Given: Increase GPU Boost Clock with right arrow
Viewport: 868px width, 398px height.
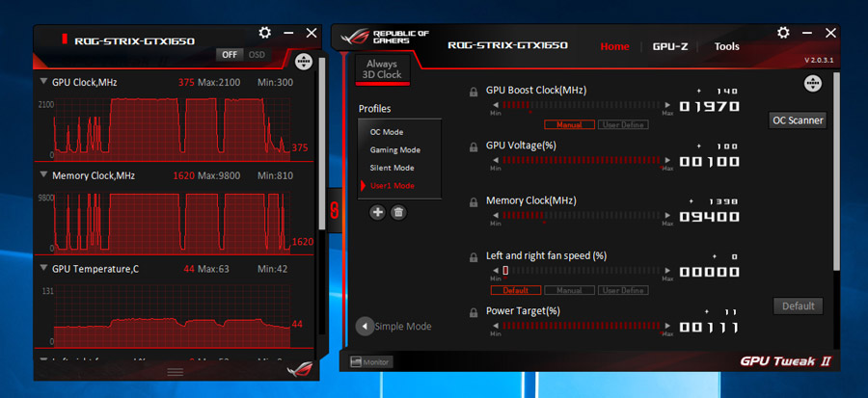Looking at the screenshot, I should [x=667, y=104].
